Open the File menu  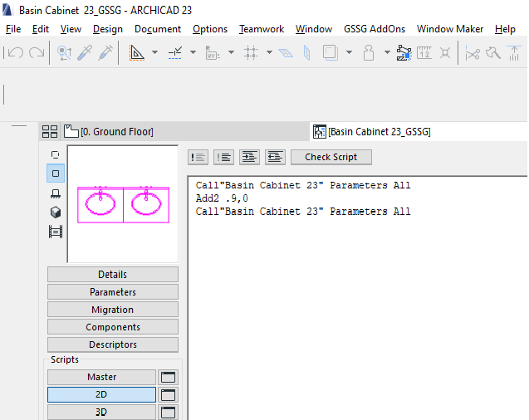pyautogui.click(x=13, y=29)
